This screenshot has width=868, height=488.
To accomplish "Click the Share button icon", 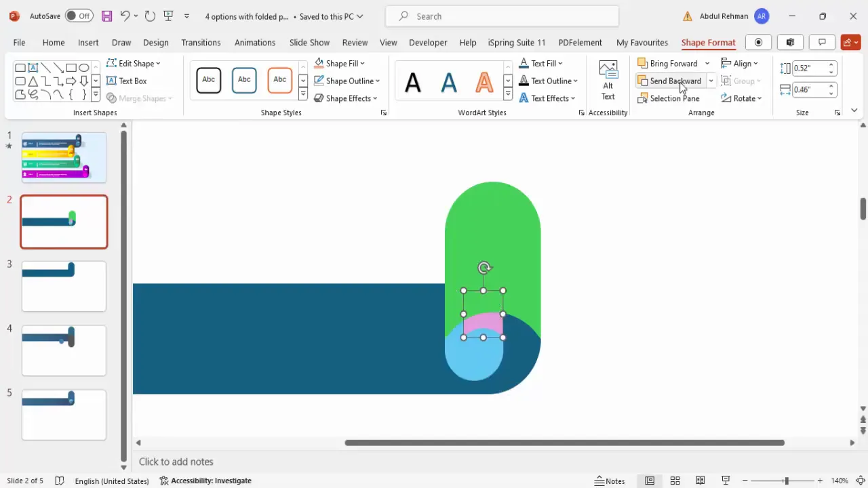I will pos(850,42).
